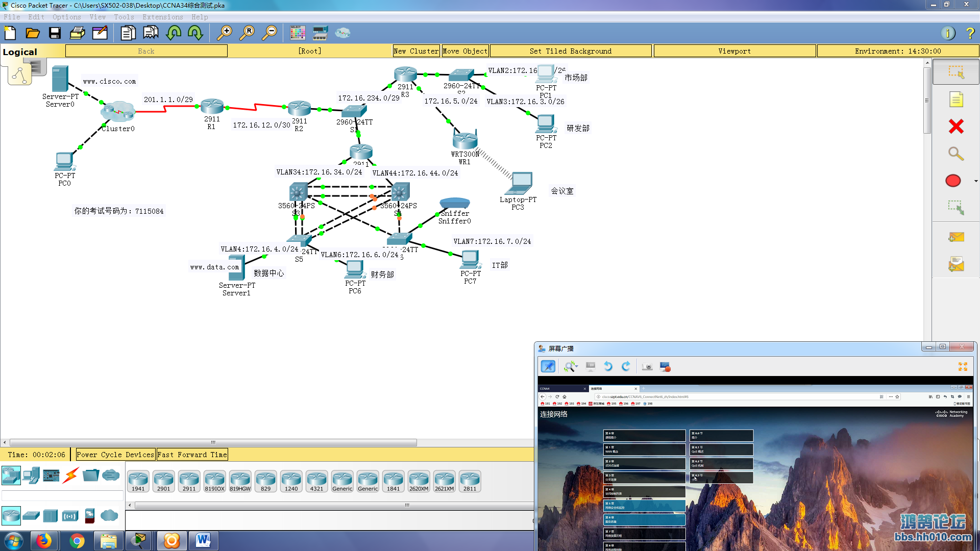Viewport: 980px width, 551px height.
Task: Click the fullscreen icon in the broadcast window
Action: [963, 366]
